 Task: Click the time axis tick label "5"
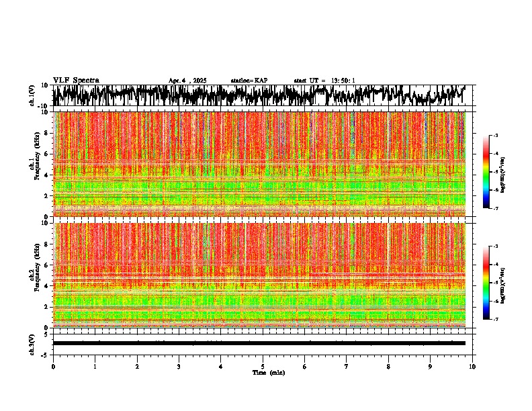click(263, 367)
